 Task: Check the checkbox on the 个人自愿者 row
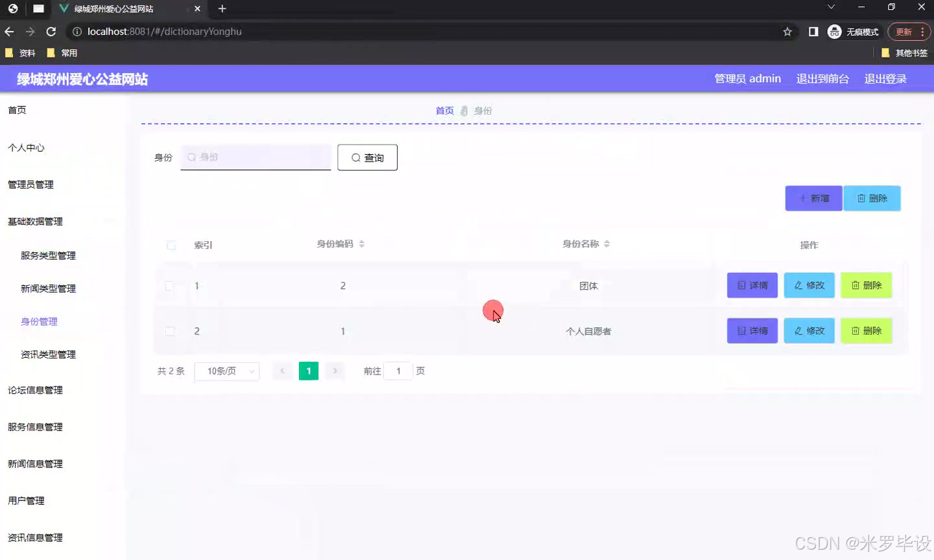pos(171,331)
